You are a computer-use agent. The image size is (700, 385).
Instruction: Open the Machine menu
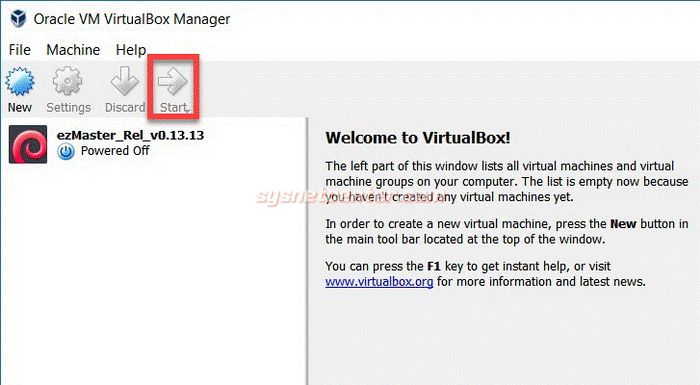(73, 50)
